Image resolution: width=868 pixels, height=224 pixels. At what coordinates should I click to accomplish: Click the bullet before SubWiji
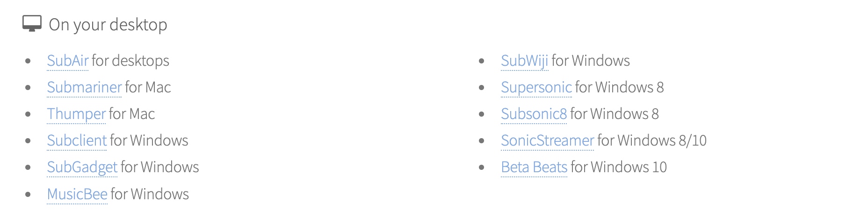(x=482, y=61)
